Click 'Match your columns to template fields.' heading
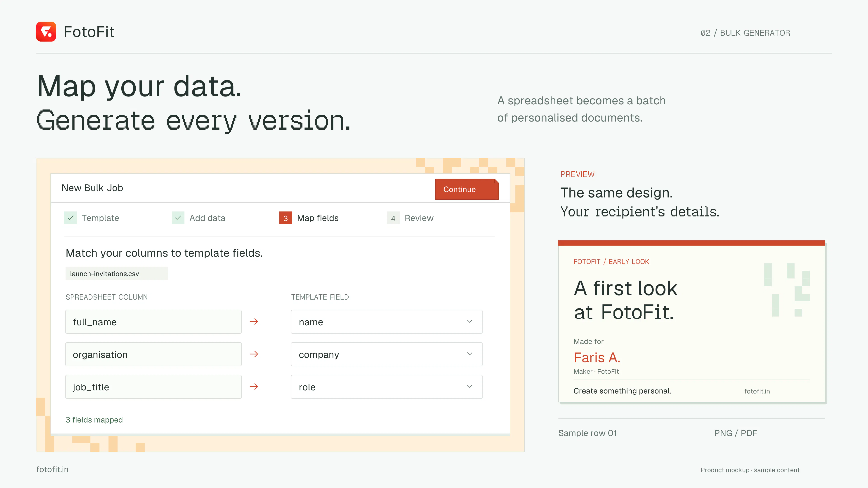Viewport: 868px width, 488px height. pyautogui.click(x=164, y=253)
